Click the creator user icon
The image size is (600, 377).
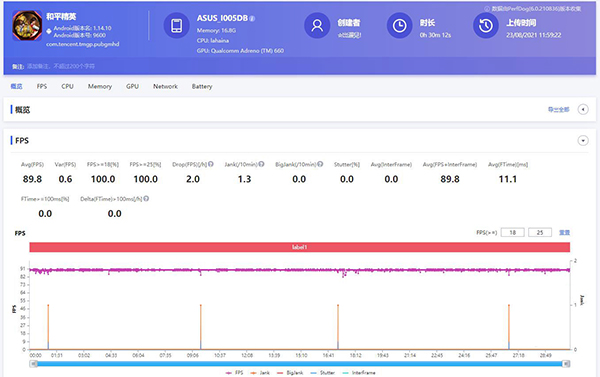pos(317,26)
